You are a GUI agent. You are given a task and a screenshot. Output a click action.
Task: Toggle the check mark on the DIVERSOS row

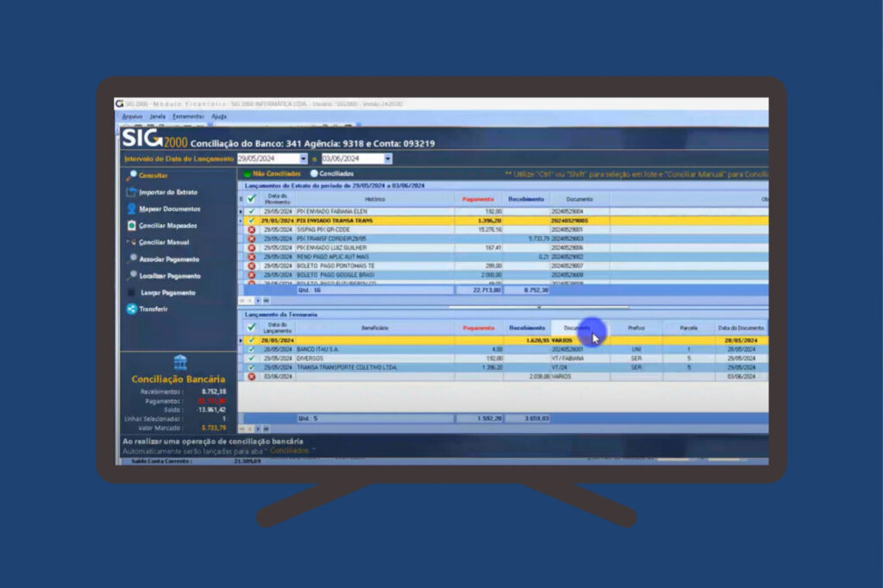click(252, 358)
